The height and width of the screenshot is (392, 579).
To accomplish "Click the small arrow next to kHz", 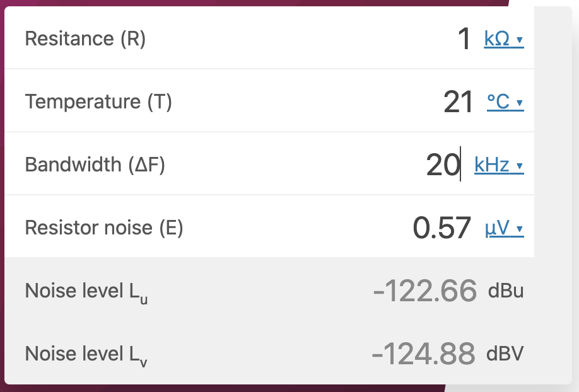I will 520,166.
